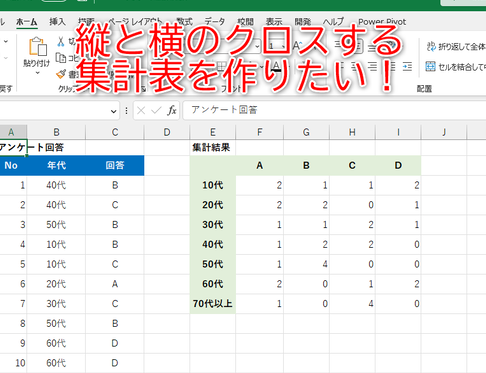Screen dimensions: 486x373
Task: Click the Paste (貼り付け) clipboard icon
Action: (37, 46)
